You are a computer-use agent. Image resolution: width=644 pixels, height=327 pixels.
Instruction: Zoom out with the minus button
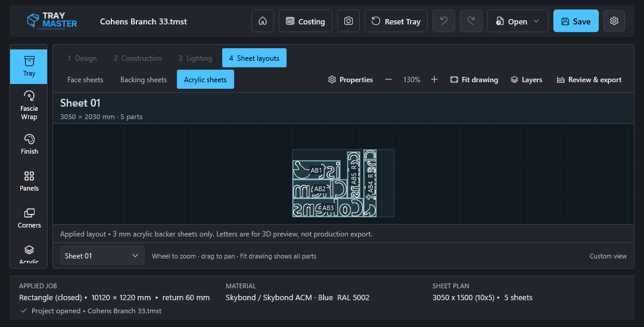(x=388, y=80)
